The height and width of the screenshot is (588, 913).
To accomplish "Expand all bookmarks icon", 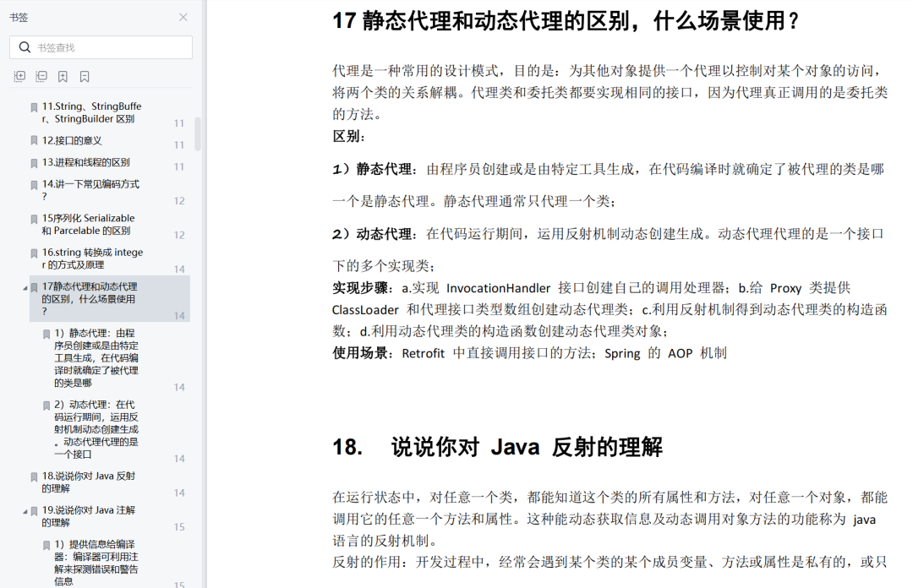I will point(19,76).
